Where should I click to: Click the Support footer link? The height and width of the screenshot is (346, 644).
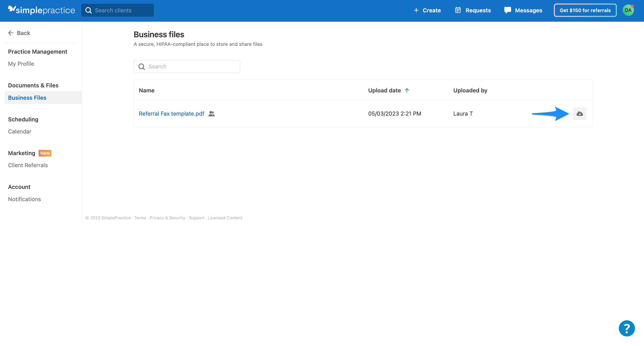pyautogui.click(x=197, y=218)
